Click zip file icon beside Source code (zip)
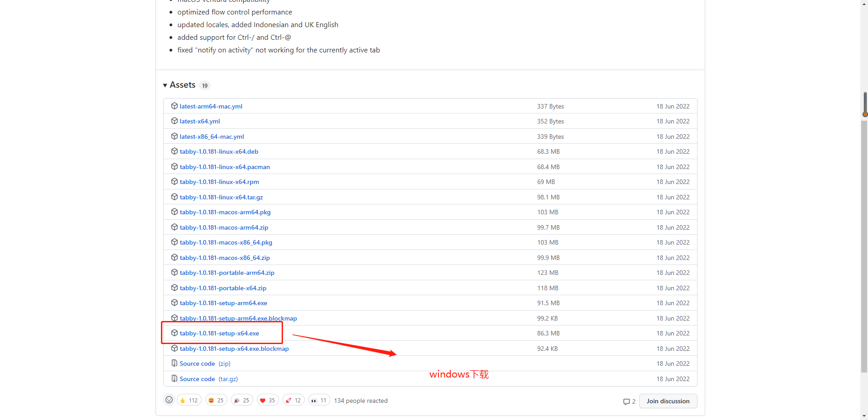This screenshot has height=420, width=868. point(175,363)
